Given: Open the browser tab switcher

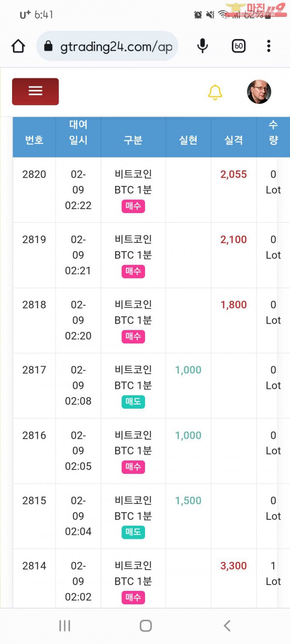Looking at the screenshot, I should point(239,46).
